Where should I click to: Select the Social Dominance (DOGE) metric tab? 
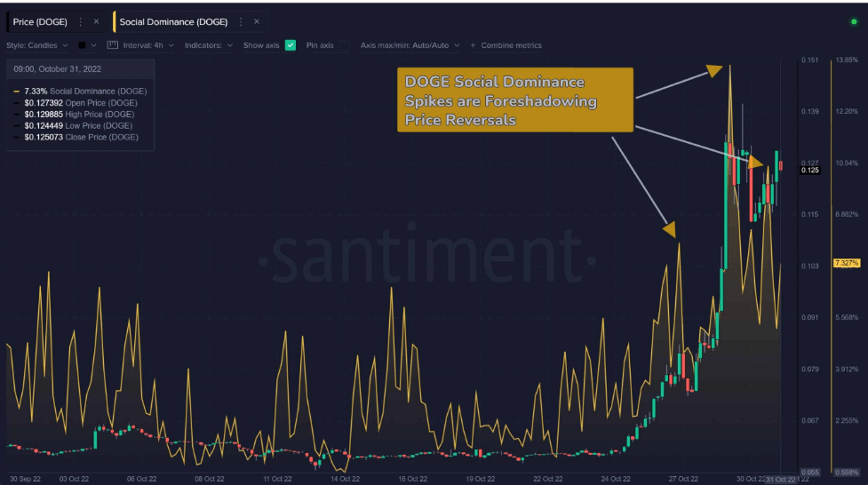(173, 21)
